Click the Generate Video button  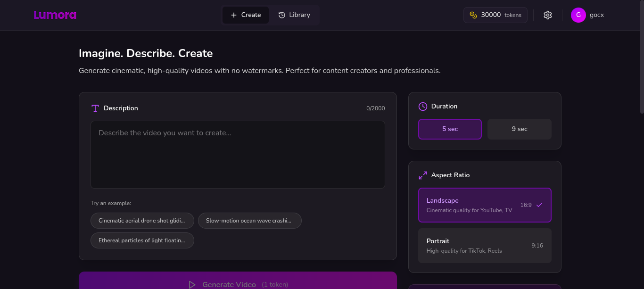(238, 283)
